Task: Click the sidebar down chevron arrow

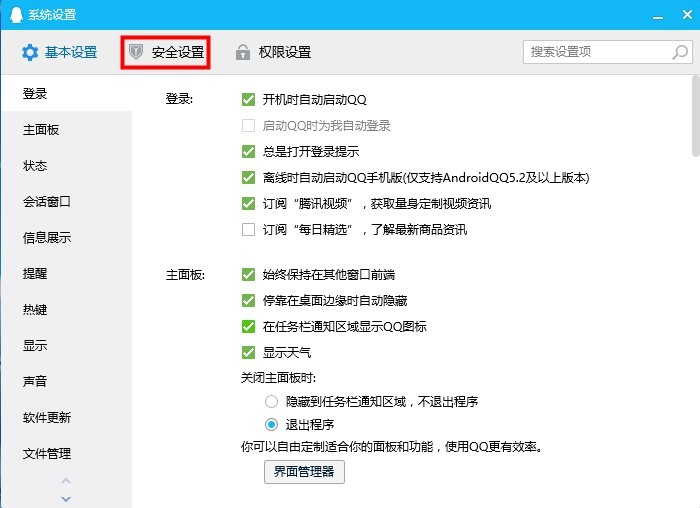Action: (66, 499)
